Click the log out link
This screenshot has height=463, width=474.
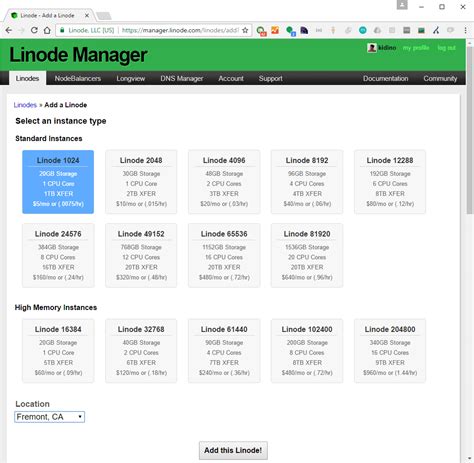click(x=446, y=48)
